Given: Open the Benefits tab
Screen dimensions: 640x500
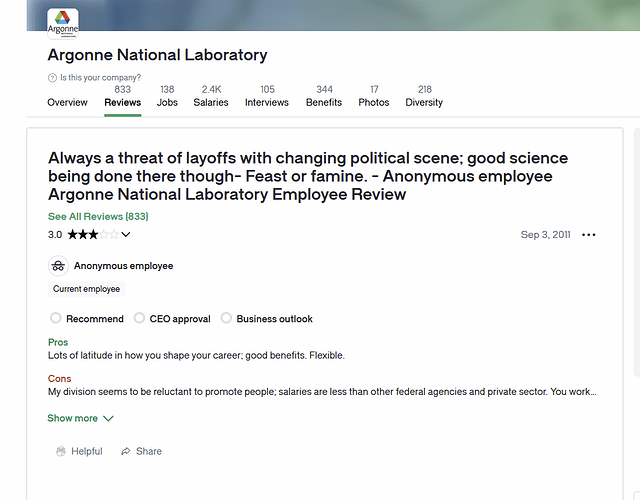Looking at the screenshot, I should click(324, 96).
